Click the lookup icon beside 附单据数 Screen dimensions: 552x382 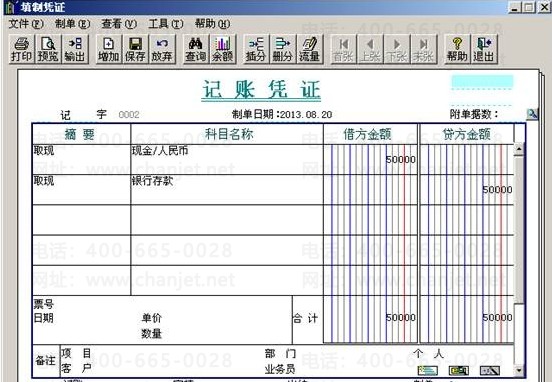(x=532, y=114)
